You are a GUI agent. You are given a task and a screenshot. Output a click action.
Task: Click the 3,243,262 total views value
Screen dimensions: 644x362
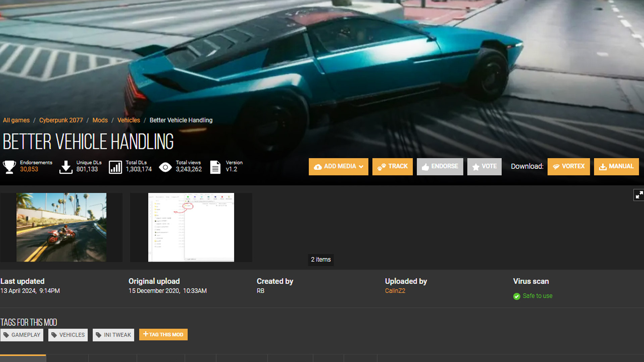click(x=189, y=169)
